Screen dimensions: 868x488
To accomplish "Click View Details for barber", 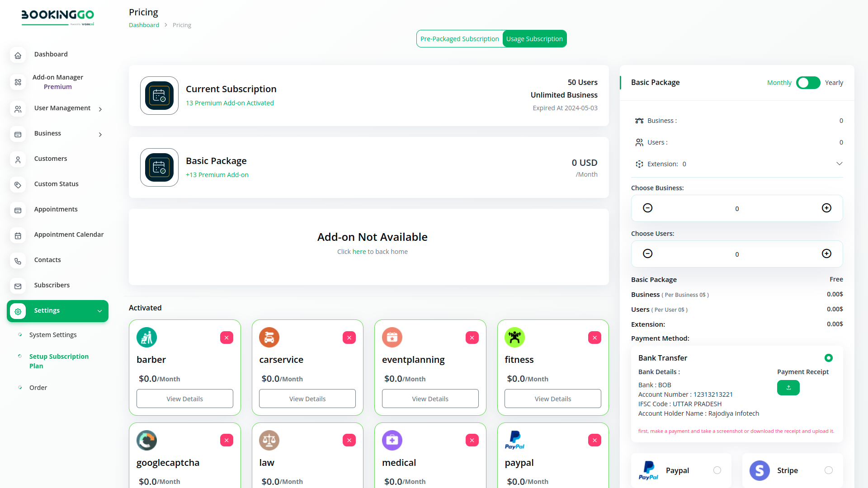I will 184,399.
